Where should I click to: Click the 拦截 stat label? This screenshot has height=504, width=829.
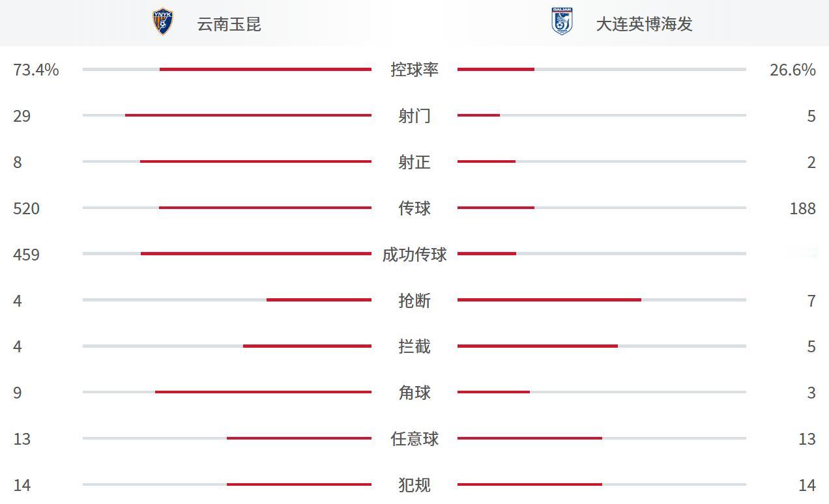(x=415, y=347)
